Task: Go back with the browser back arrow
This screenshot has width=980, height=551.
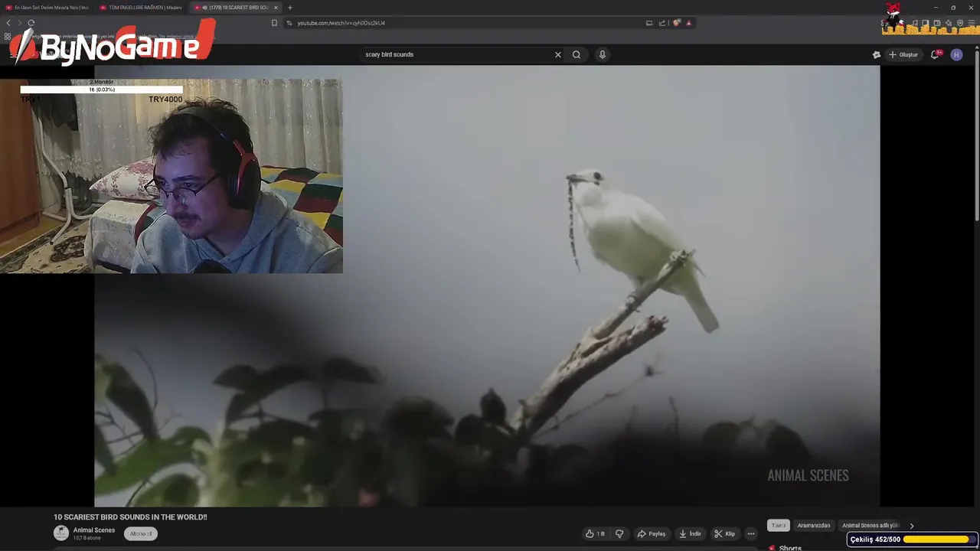Action: pos(8,23)
